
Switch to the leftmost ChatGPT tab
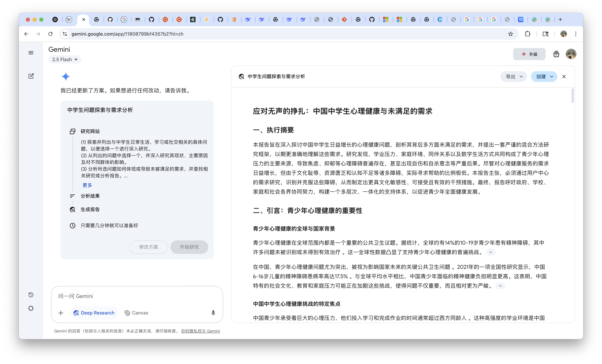click(55, 19)
